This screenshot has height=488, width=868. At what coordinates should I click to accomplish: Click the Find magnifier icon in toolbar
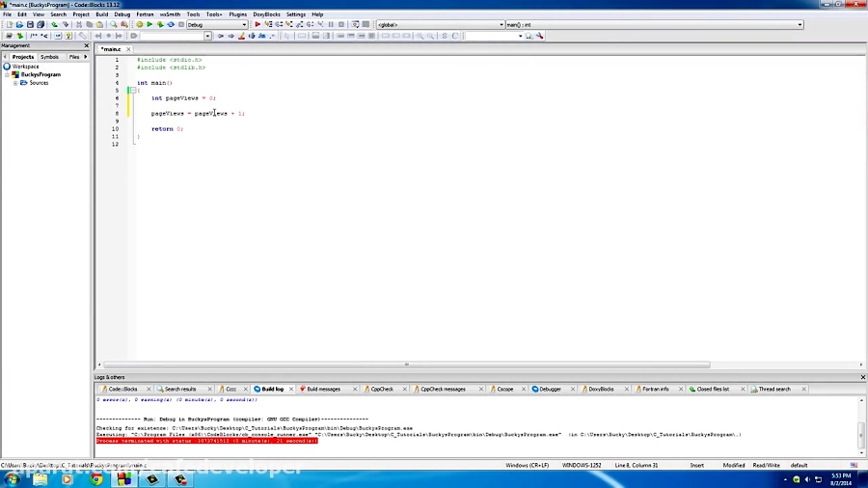click(x=113, y=24)
